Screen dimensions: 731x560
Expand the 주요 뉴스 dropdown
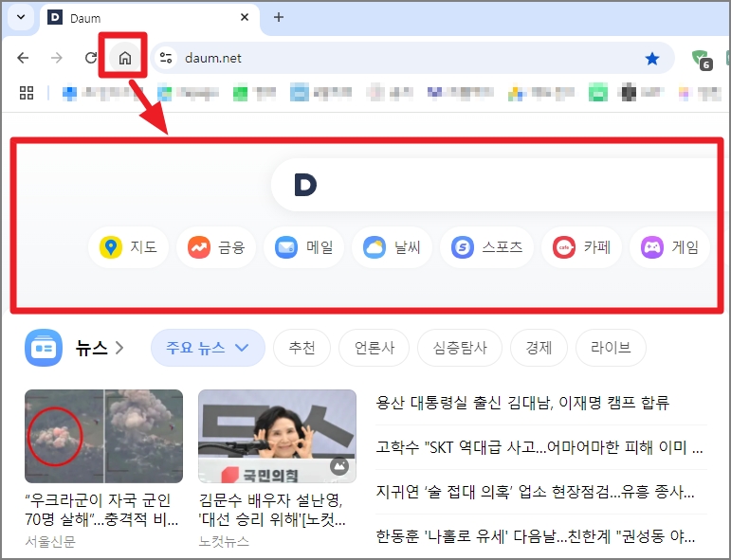click(x=208, y=348)
